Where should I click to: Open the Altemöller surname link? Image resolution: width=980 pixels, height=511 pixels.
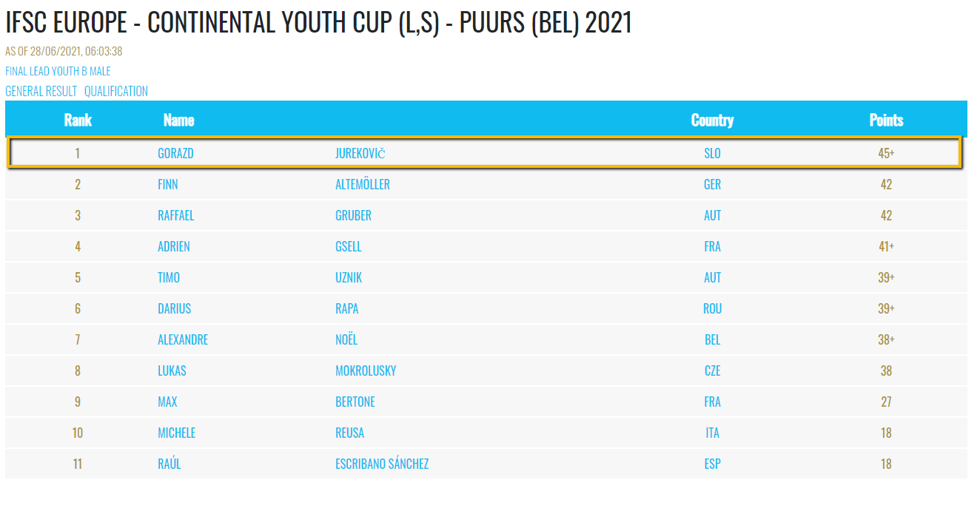click(363, 184)
